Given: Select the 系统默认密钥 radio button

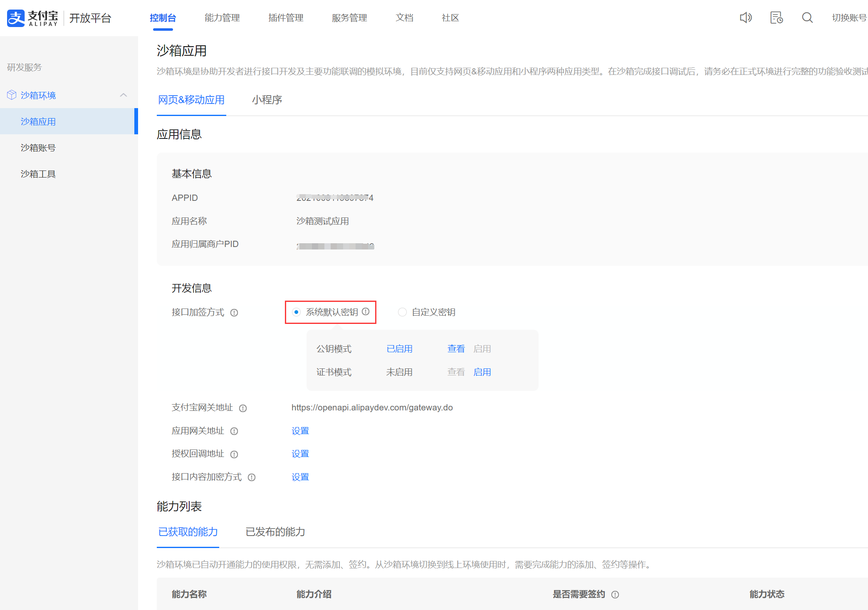Looking at the screenshot, I should (x=296, y=312).
